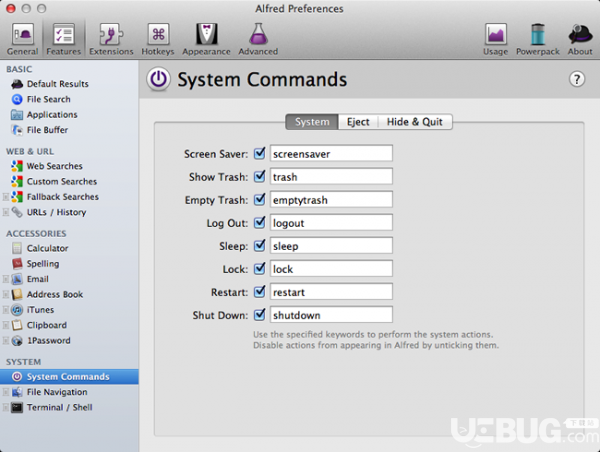Select System Commands in the sidebar
600x452 pixels.
click(69, 377)
